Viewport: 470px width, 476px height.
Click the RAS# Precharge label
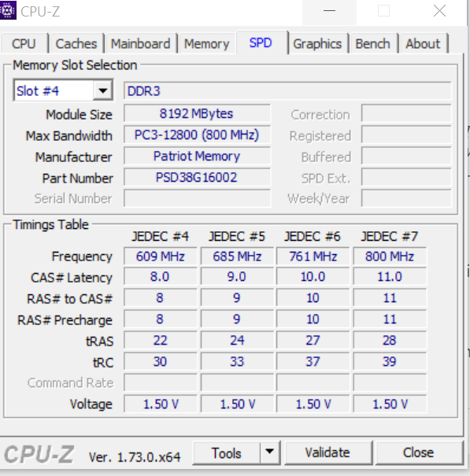[65, 320]
